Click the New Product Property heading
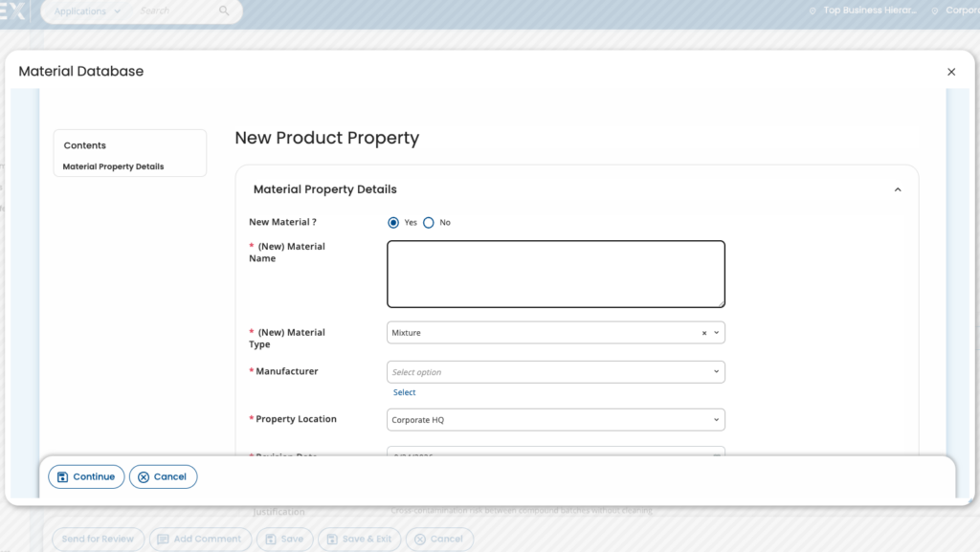Viewport: 980px width, 552px height. point(327,138)
